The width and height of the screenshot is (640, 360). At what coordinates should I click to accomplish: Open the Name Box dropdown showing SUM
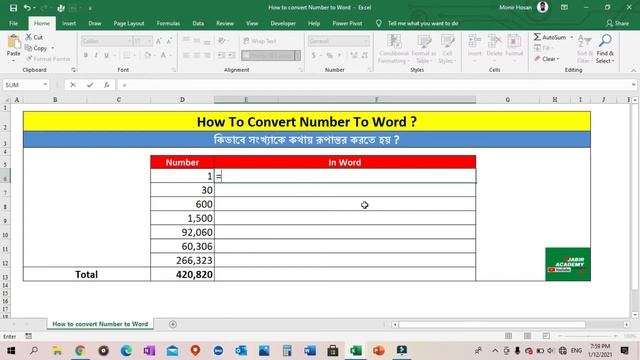(x=45, y=85)
